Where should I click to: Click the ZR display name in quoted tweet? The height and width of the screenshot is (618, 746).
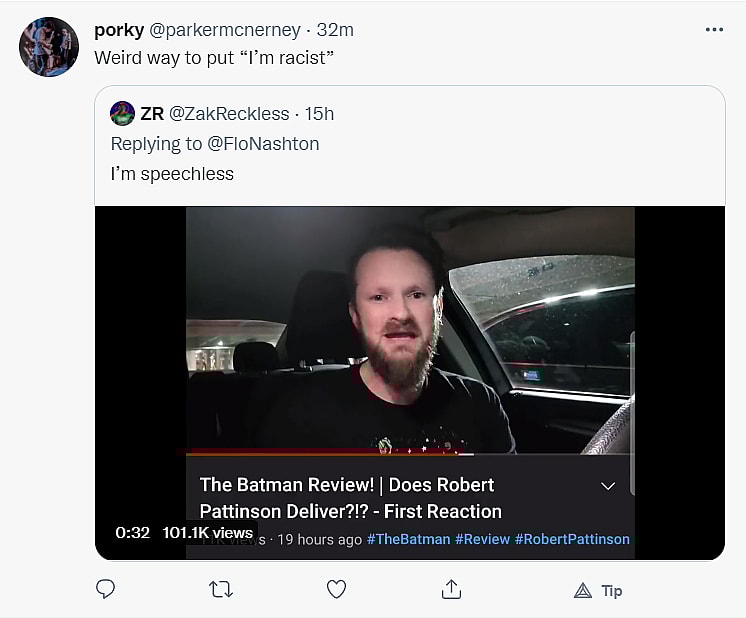pyautogui.click(x=152, y=113)
